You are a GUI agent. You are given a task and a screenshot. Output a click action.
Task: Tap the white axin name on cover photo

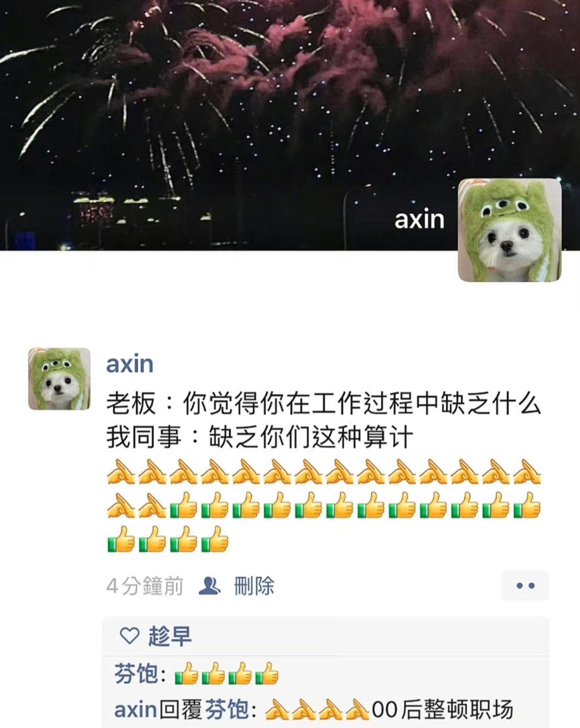[419, 219]
